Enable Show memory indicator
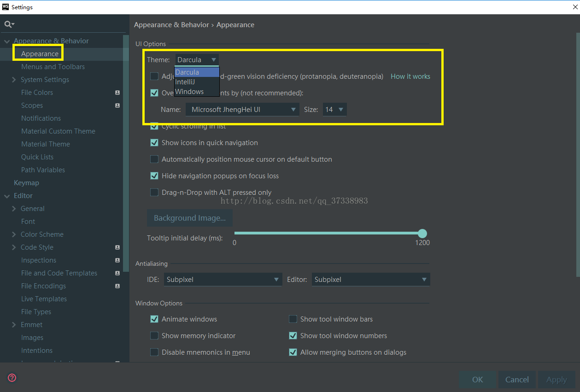The width and height of the screenshot is (580, 392). pos(154,336)
